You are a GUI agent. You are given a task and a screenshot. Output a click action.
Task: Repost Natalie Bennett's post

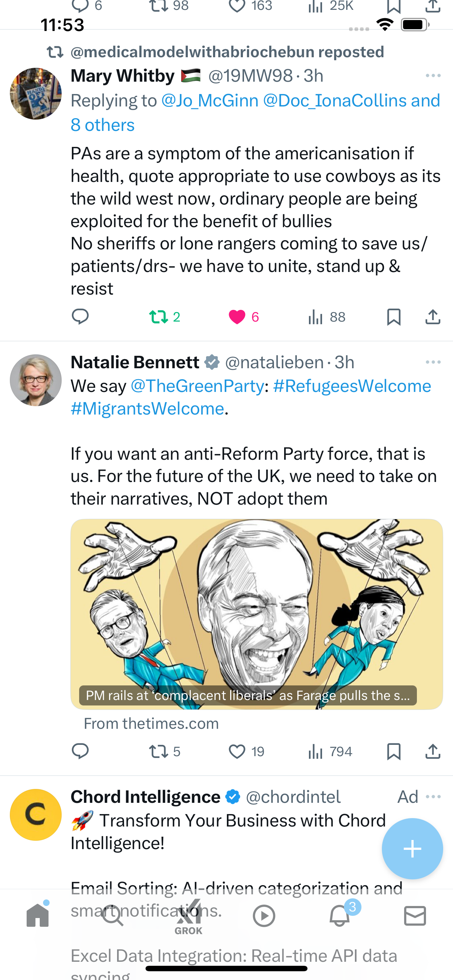(164, 752)
